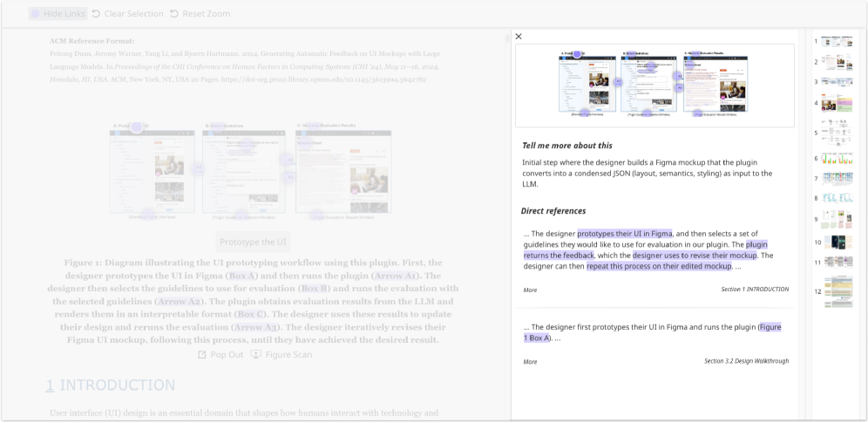Click the Pop Out icon below the figure
Image resolution: width=868 pixels, height=423 pixels.
(202, 354)
